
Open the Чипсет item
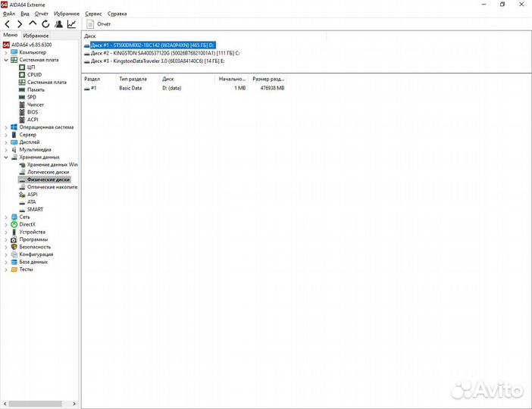point(36,105)
